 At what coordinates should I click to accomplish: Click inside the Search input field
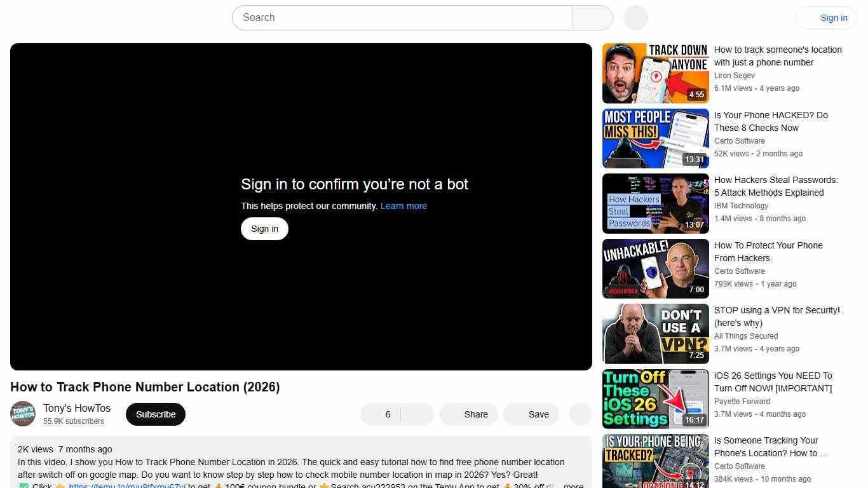(381, 17)
